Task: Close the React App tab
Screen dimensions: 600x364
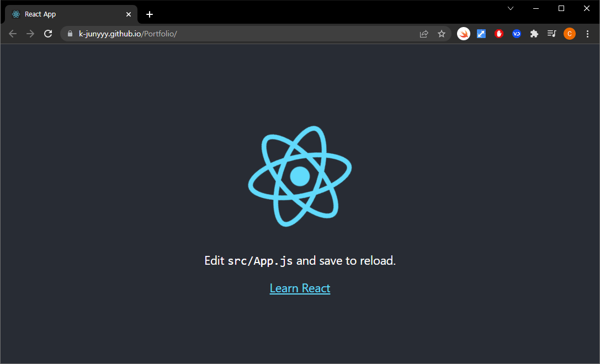Action: (x=129, y=14)
